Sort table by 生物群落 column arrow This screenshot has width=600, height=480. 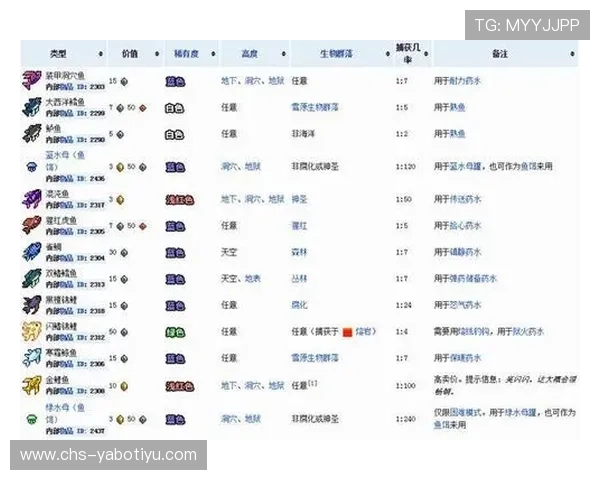tap(388, 54)
